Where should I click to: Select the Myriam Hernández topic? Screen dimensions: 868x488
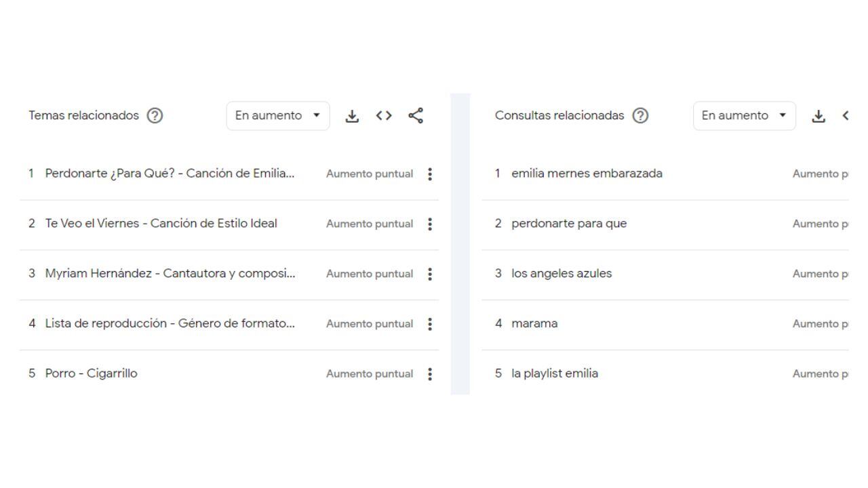(x=170, y=274)
